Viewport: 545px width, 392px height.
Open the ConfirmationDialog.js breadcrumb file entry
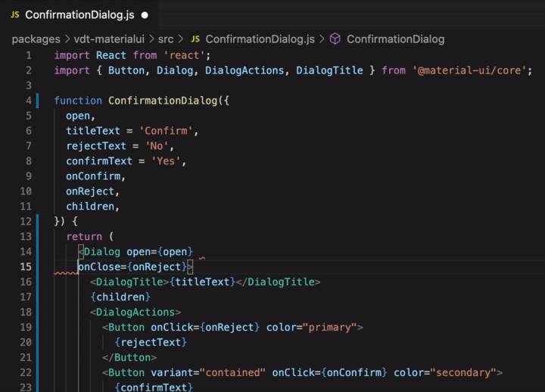(x=260, y=39)
